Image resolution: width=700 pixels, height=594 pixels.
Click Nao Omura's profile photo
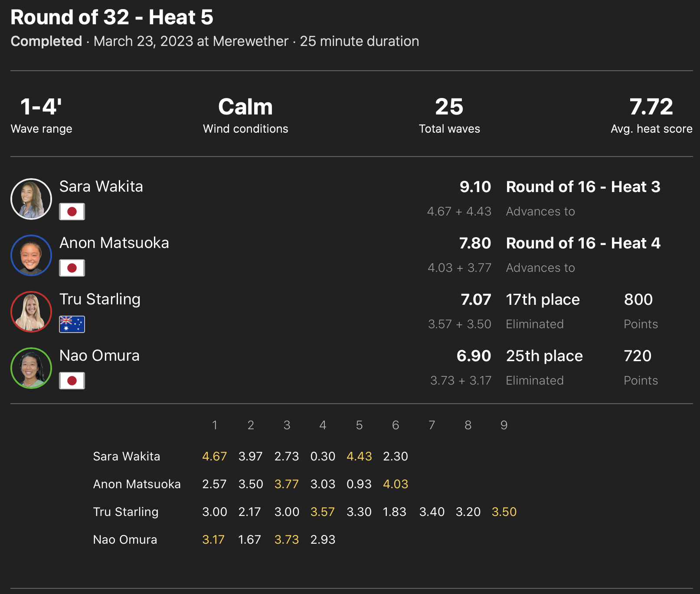[31, 368]
